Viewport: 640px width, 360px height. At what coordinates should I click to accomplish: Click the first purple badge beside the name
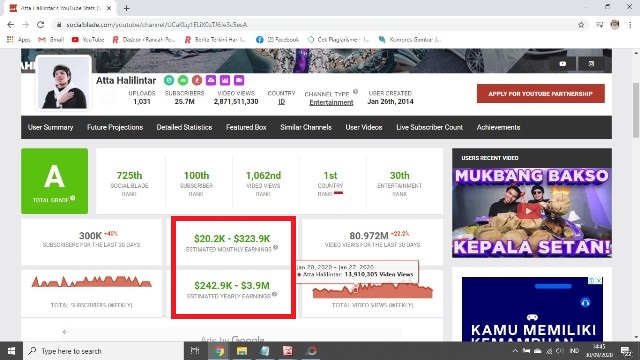pos(211,80)
